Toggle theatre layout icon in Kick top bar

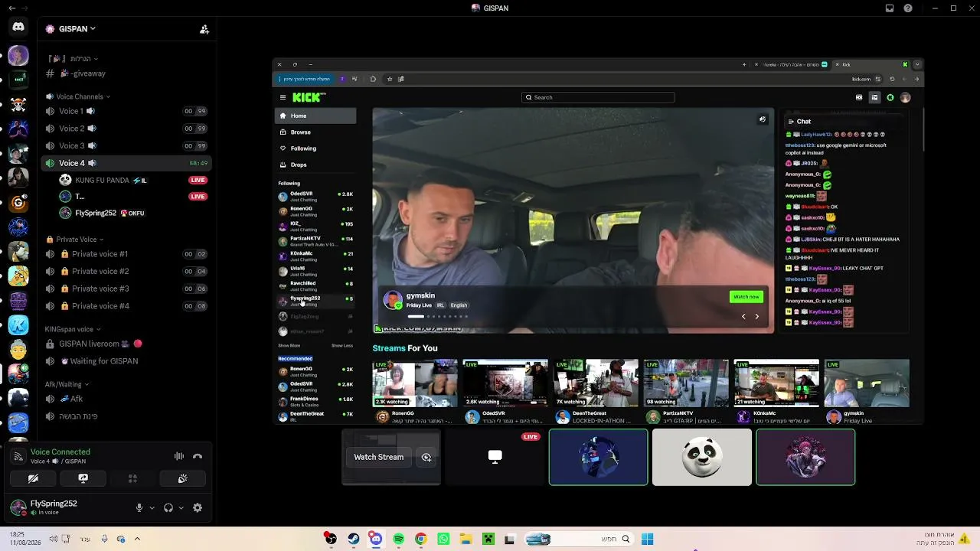pos(874,97)
